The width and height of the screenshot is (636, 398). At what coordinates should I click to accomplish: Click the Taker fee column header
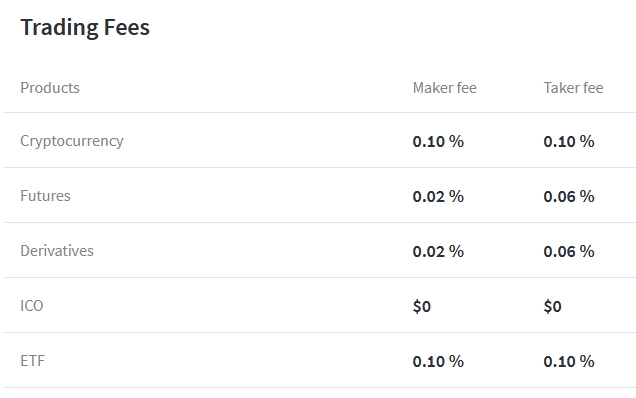(573, 88)
